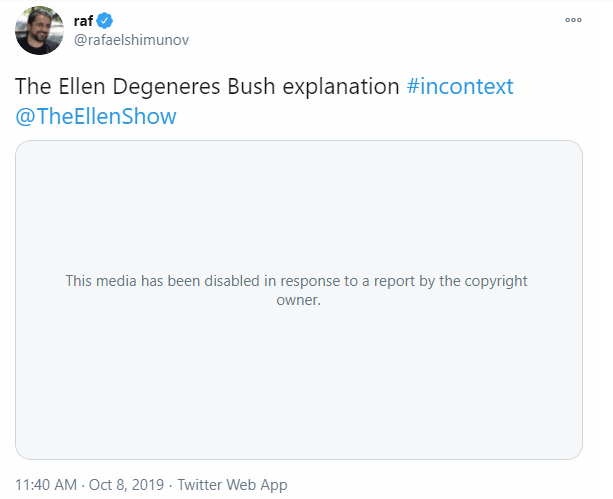Open the display name raf

click(83, 21)
